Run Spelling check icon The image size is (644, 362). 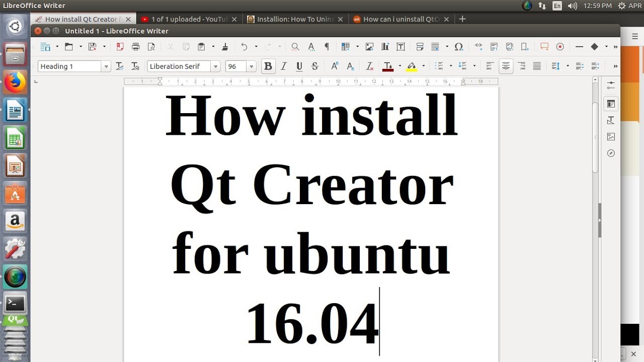tap(311, 47)
